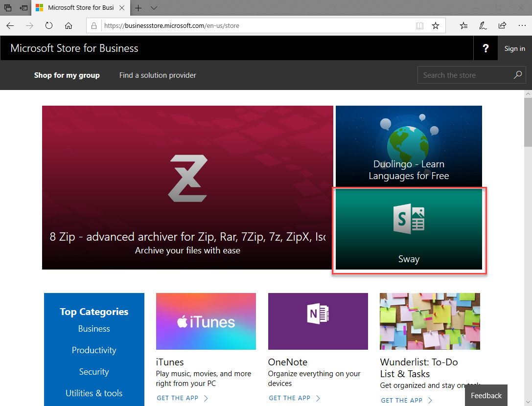
Task: Add this page to favorites star
Action: [x=436, y=26]
